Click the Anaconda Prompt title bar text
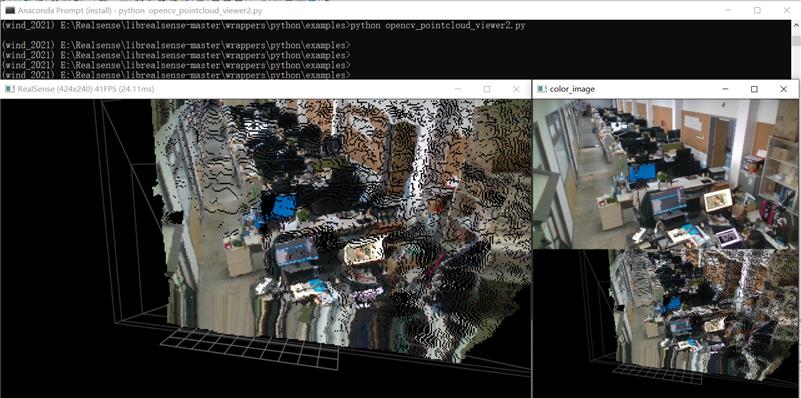Screen dimensions: 801x398 click(140, 10)
